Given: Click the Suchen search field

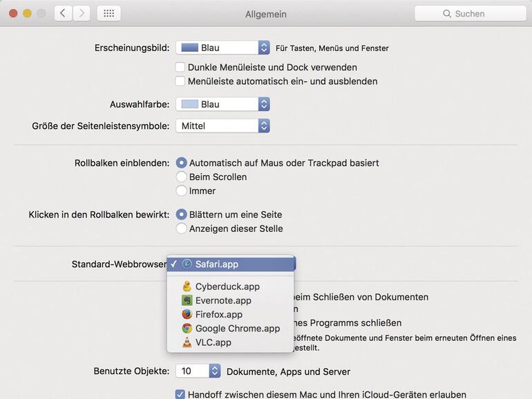Looking at the screenshot, I should coord(471,14).
